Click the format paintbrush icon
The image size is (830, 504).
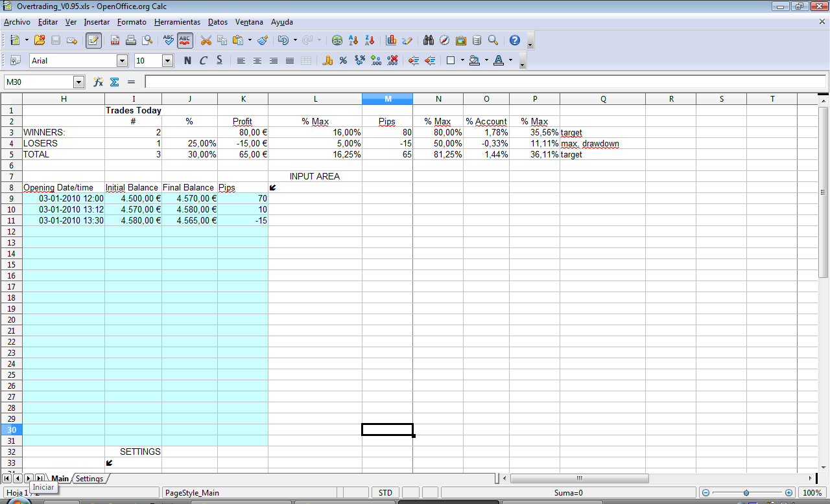coord(263,40)
